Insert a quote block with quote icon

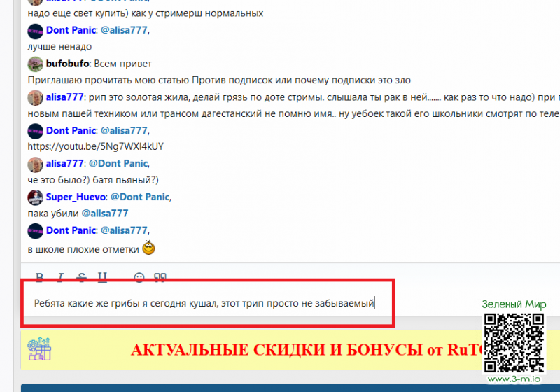(160, 277)
